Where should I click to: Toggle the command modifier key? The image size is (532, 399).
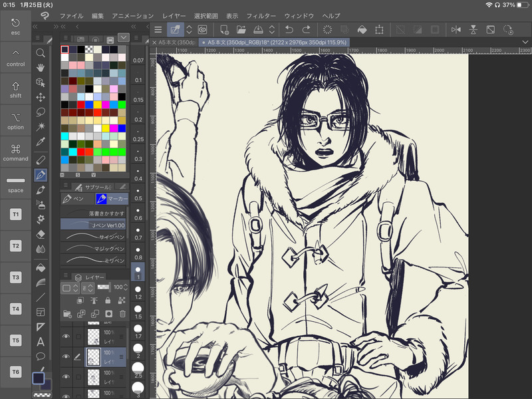pyautogui.click(x=15, y=153)
